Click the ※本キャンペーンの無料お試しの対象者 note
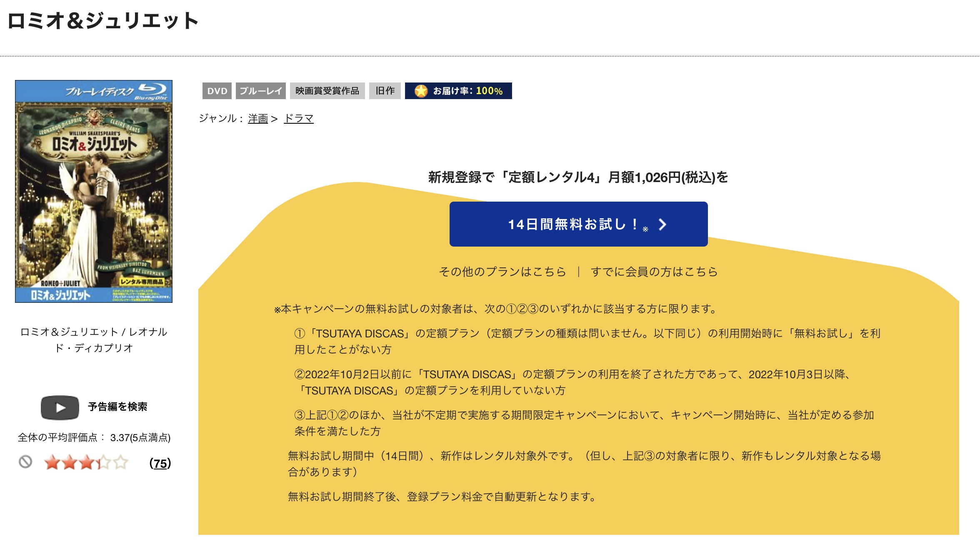This screenshot has width=980, height=559. pyautogui.click(x=496, y=309)
